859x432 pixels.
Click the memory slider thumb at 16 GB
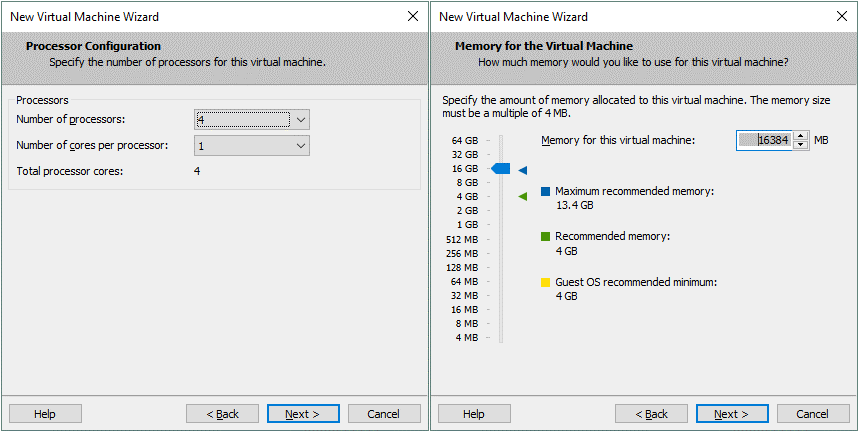click(502, 169)
